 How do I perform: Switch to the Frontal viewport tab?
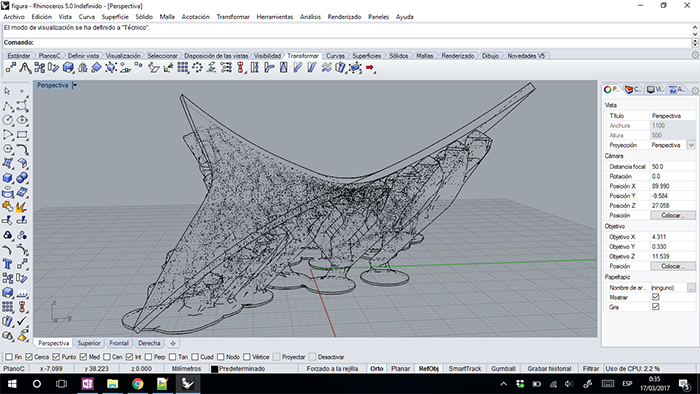point(119,343)
